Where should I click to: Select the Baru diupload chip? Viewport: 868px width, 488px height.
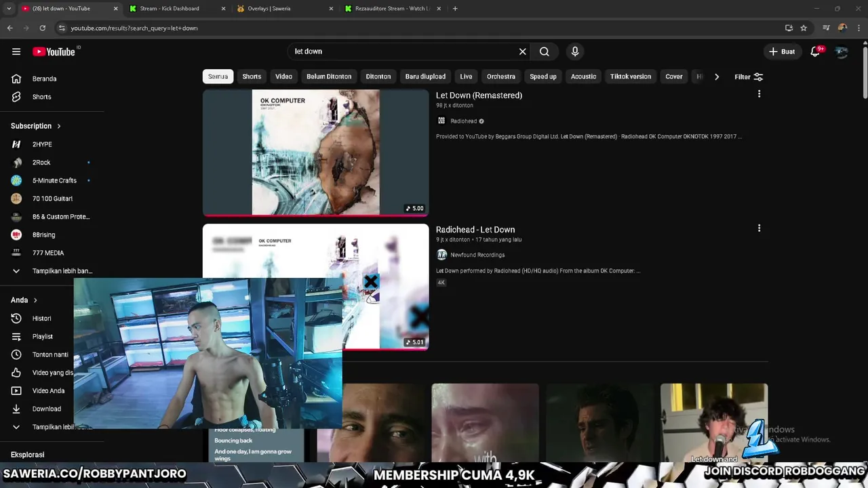(x=425, y=77)
